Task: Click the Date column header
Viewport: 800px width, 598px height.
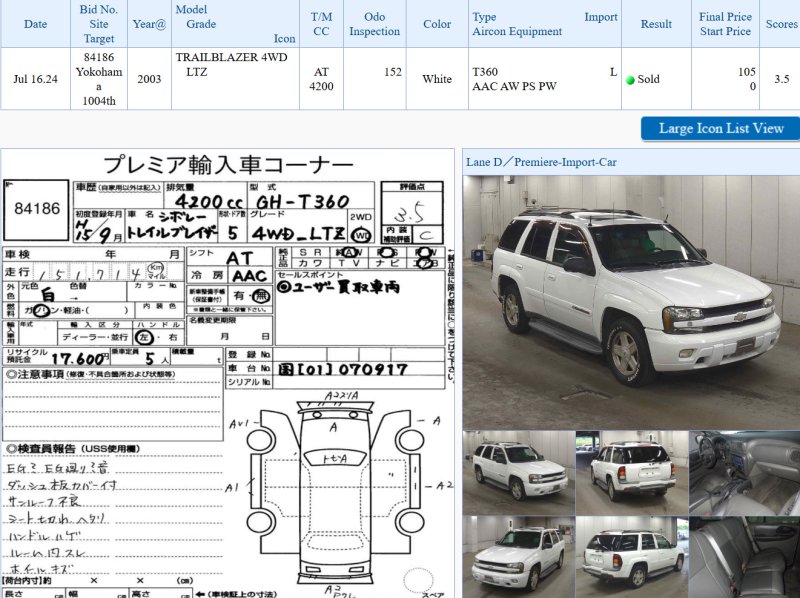Action: 35,24
